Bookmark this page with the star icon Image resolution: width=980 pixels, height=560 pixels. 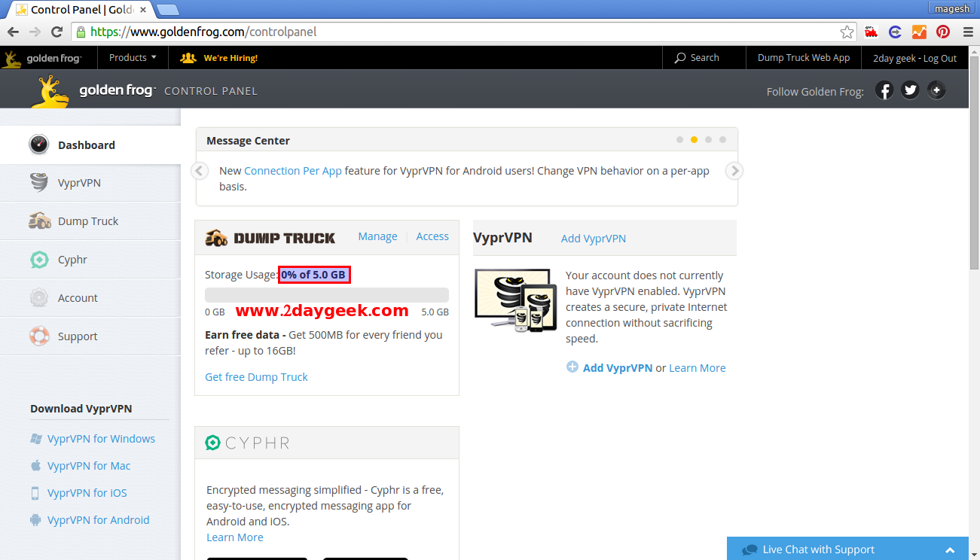pyautogui.click(x=847, y=32)
